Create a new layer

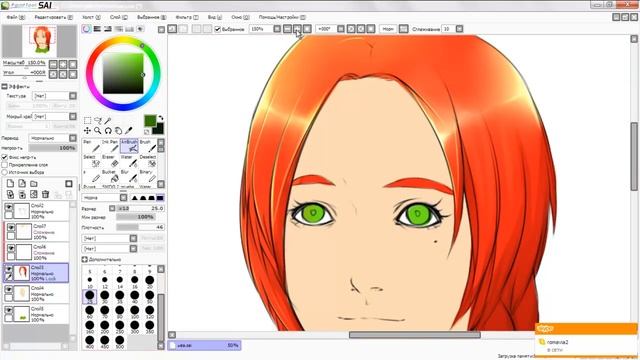(x=10, y=184)
